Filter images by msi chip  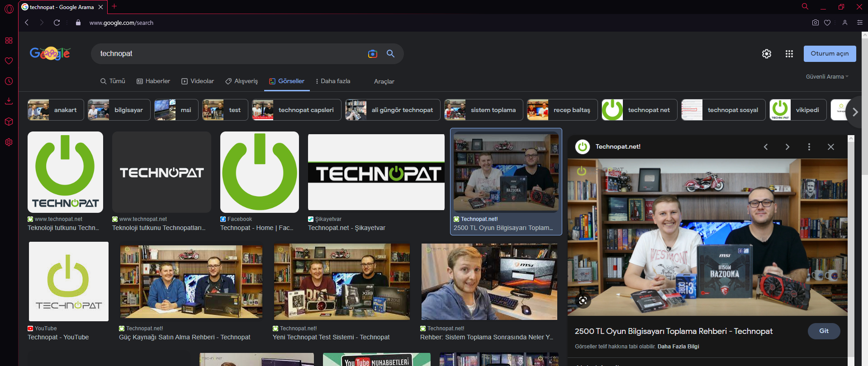(x=176, y=110)
